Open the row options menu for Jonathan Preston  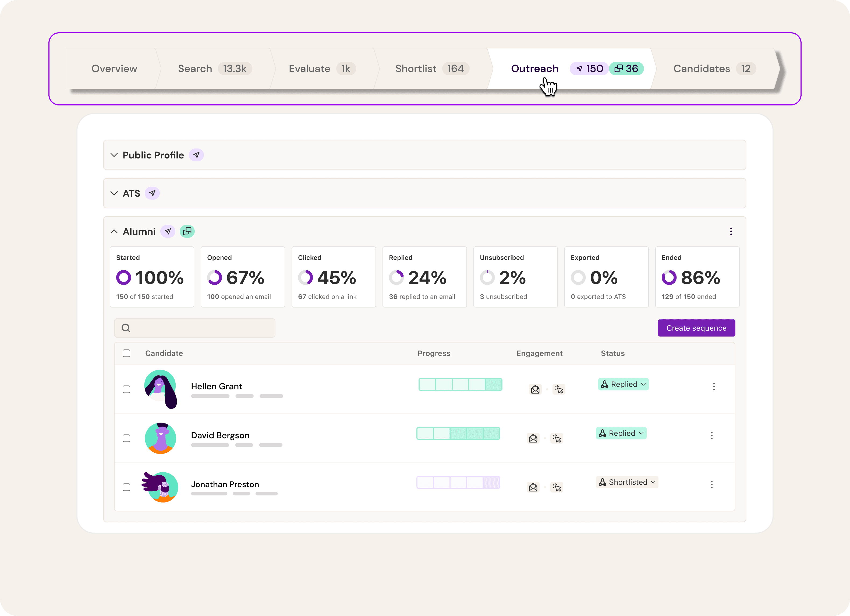click(711, 484)
